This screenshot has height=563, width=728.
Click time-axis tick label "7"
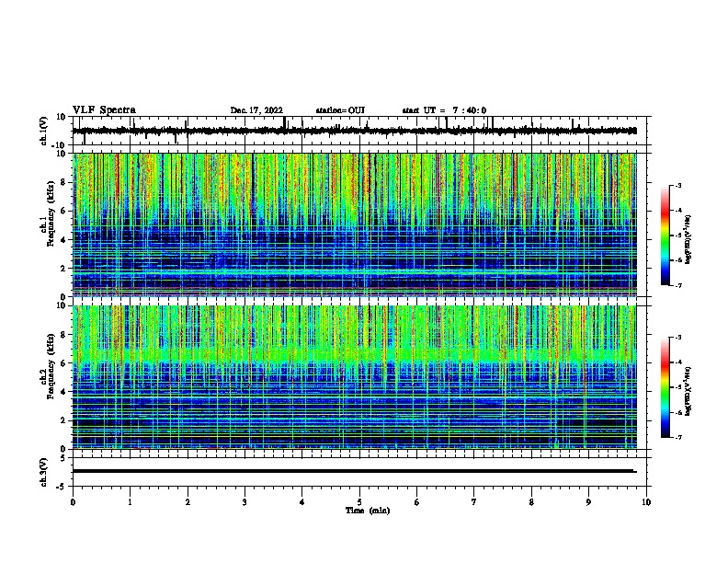tap(474, 502)
